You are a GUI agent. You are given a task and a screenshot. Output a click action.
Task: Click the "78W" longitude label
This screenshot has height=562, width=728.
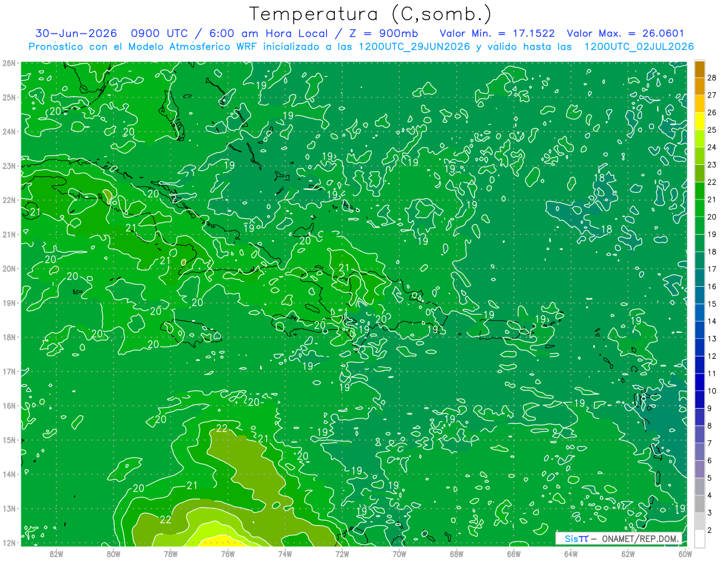point(170,553)
